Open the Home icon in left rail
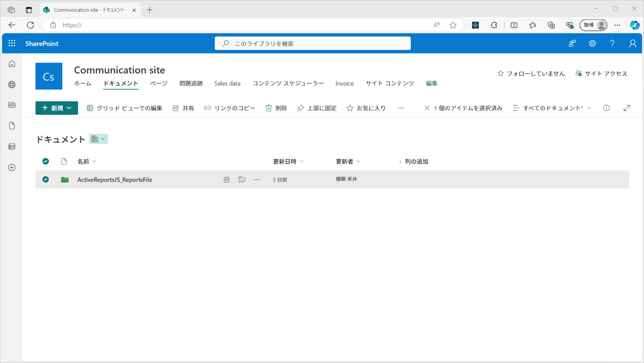The image size is (644, 363). click(x=12, y=64)
